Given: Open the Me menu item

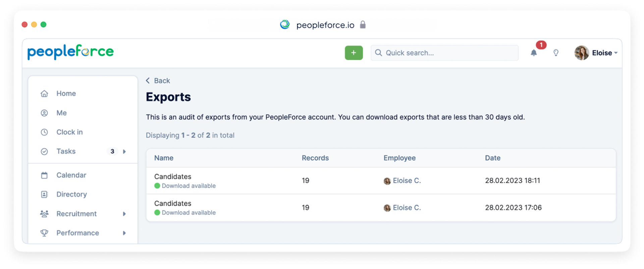Looking at the screenshot, I should click(x=61, y=113).
